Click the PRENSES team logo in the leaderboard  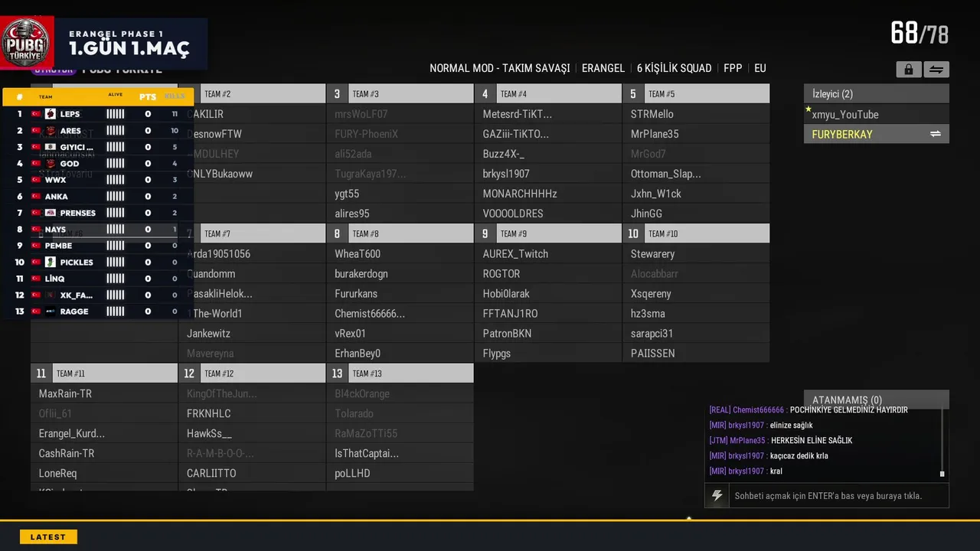[x=51, y=213]
